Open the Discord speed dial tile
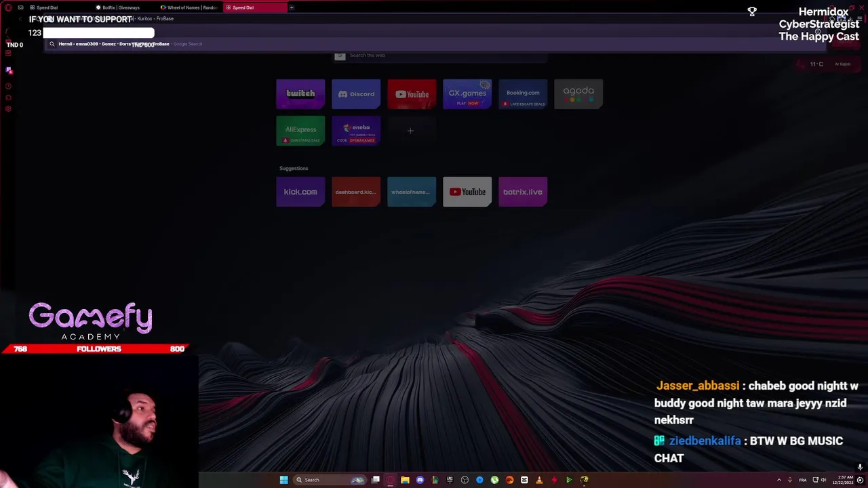The height and width of the screenshot is (488, 868). (x=356, y=94)
